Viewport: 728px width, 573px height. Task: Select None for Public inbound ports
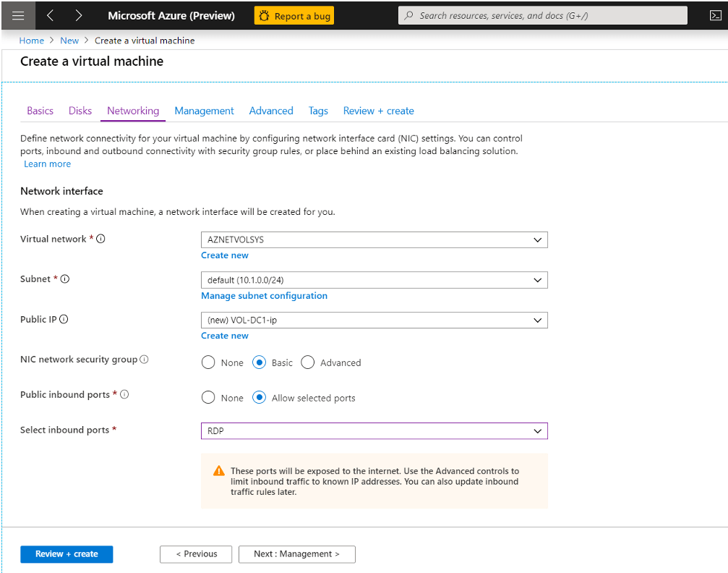[x=208, y=398]
